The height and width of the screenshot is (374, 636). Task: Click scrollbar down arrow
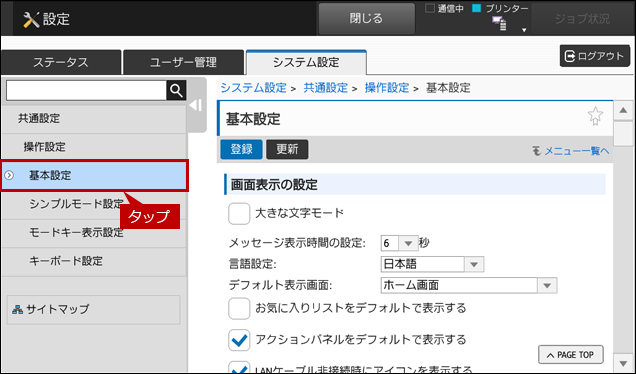[623, 363]
